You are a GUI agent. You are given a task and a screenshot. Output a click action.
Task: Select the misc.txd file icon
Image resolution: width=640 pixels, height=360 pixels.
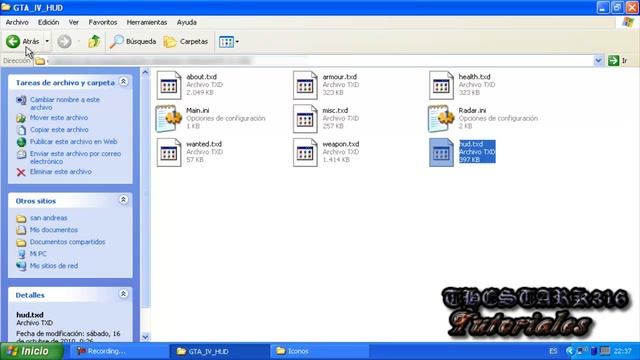tap(305, 118)
